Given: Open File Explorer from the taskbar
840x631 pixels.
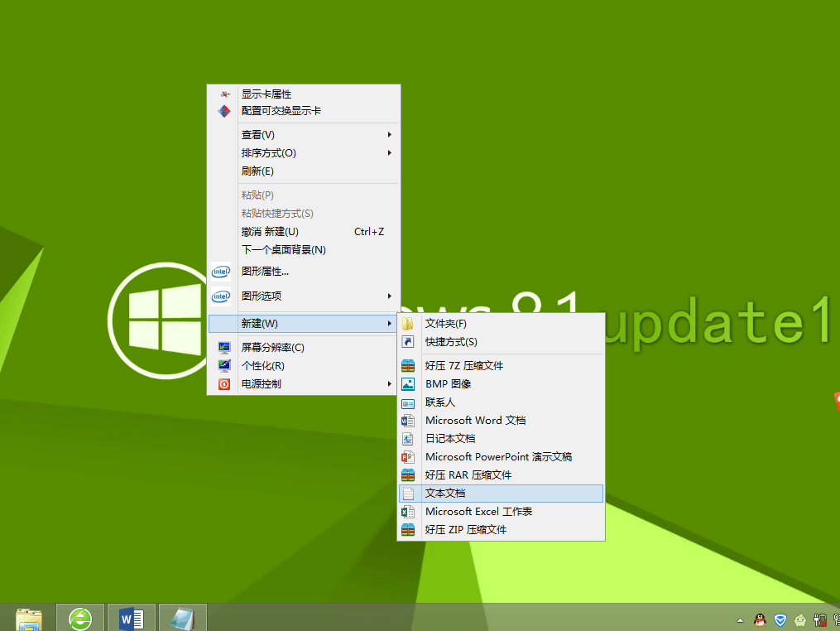Looking at the screenshot, I should pos(29,619).
